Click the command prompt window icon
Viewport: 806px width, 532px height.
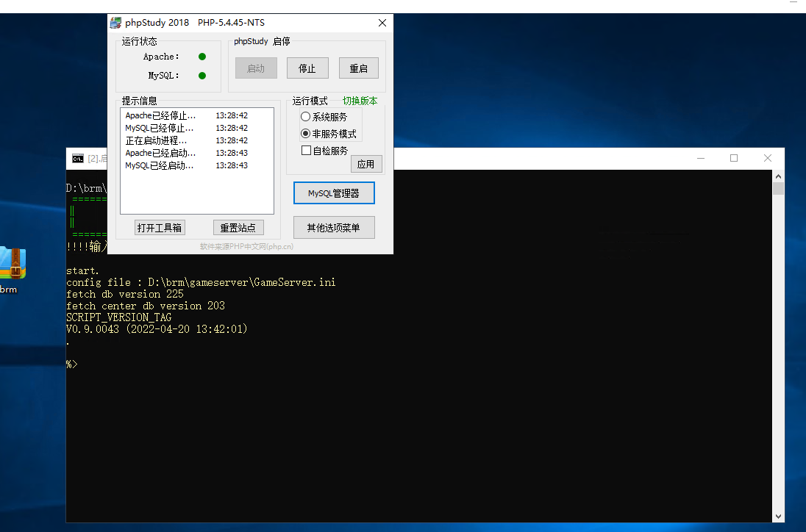77,159
